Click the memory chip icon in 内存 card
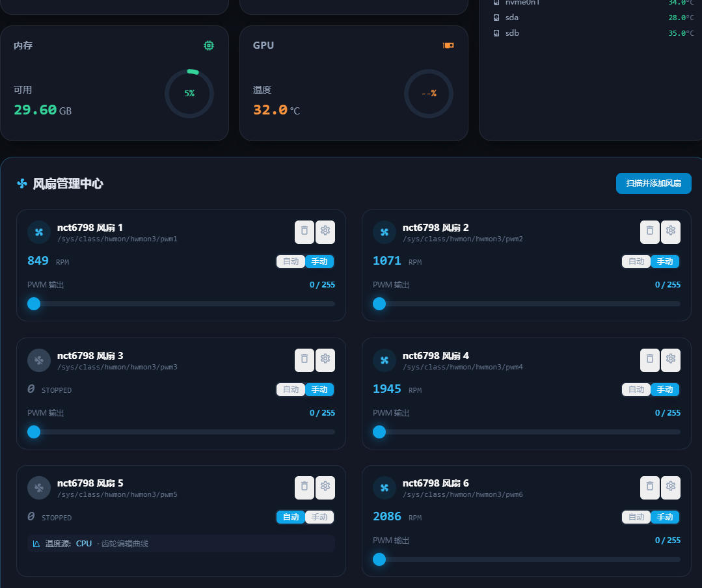The width and height of the screenshot is (702, 588). click(x=209, y=45)
